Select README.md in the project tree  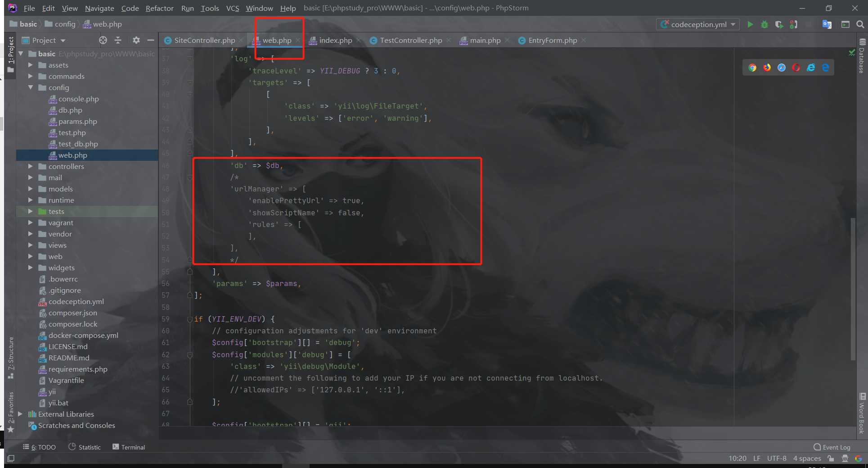coord(69,358)
